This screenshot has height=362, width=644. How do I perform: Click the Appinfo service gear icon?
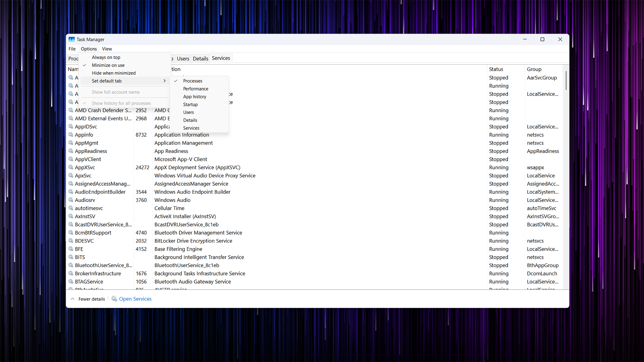(x=71, y=134)
